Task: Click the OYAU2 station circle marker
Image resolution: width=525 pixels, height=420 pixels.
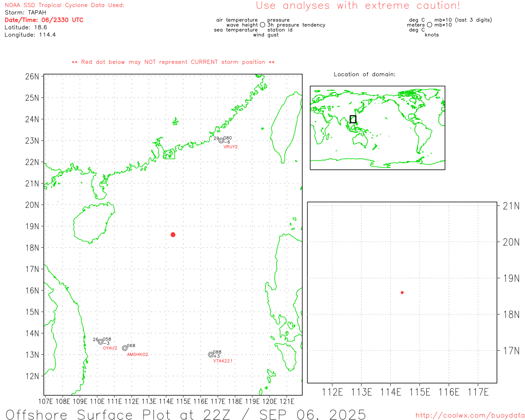Action: click(100, 342)
